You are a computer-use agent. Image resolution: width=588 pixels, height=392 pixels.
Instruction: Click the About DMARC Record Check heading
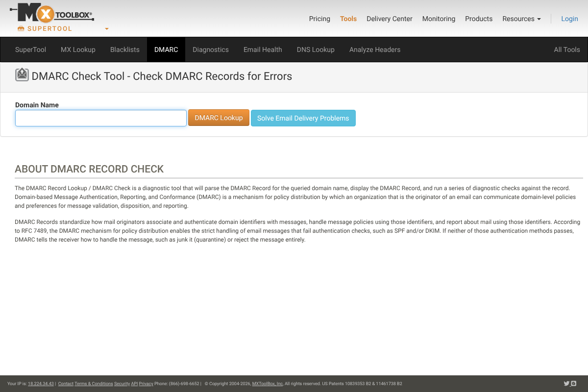point(89,169)
